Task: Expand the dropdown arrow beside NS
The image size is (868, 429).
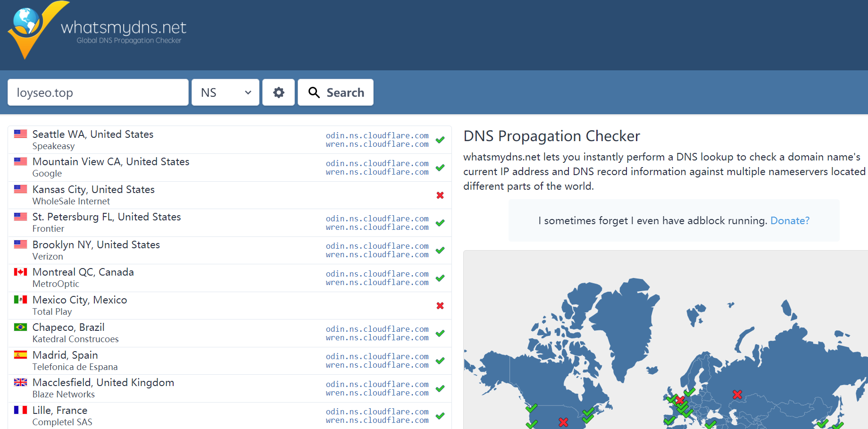Action: tap(248, 92)
